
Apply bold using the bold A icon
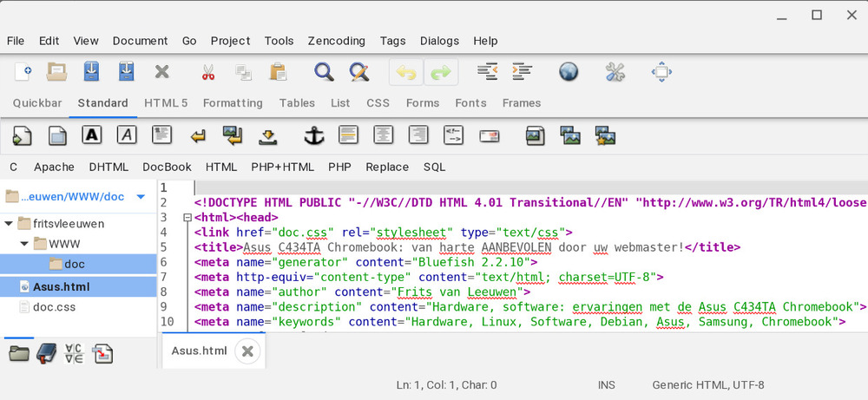coord(92,134)
